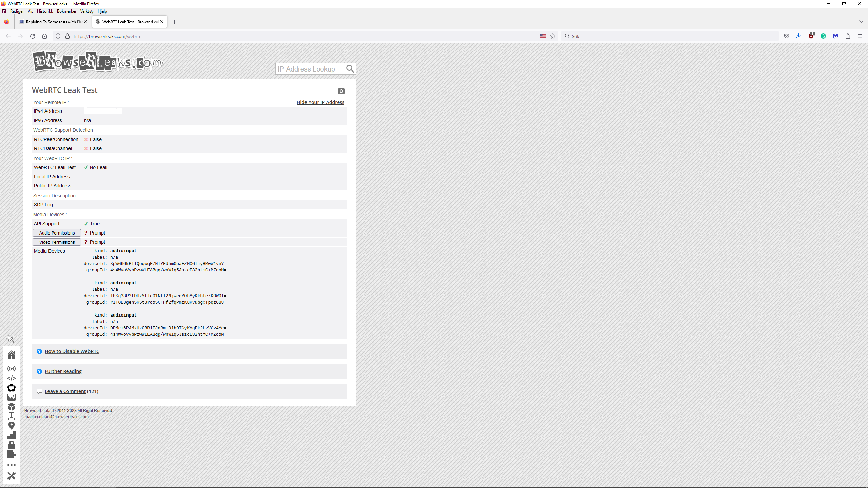Expand the How to Disable WebRTC section

72,351
